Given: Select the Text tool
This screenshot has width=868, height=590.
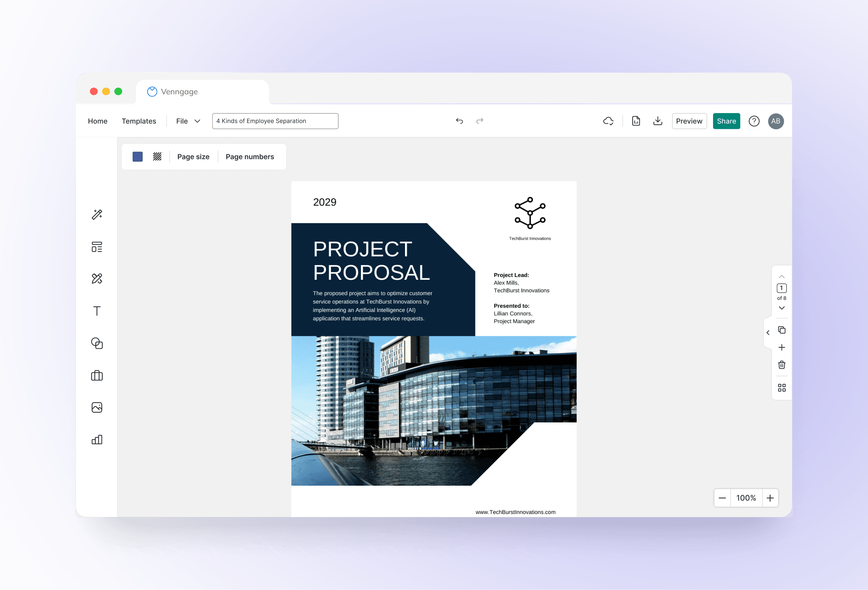Looking at the screenshot, I should pyautogui.click(x=97, y=311).
